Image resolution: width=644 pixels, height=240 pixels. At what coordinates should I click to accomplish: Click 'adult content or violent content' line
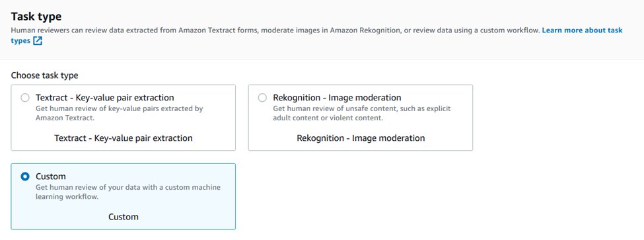[x=328, y=118]
